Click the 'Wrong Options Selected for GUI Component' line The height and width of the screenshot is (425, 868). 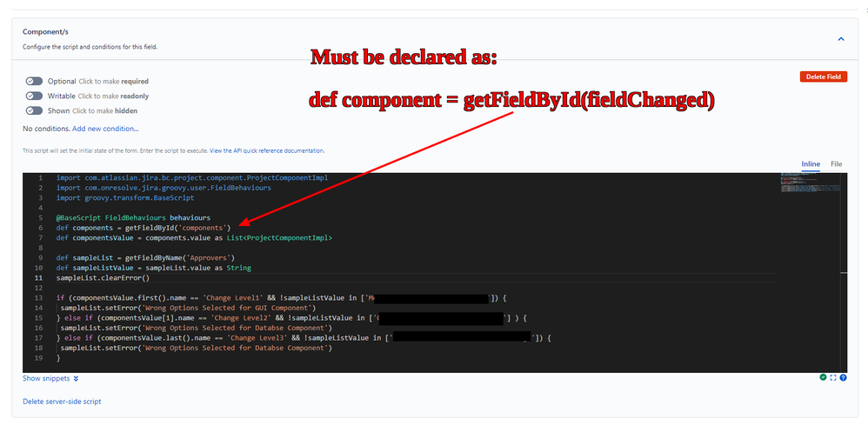click(x=188, y=308)
